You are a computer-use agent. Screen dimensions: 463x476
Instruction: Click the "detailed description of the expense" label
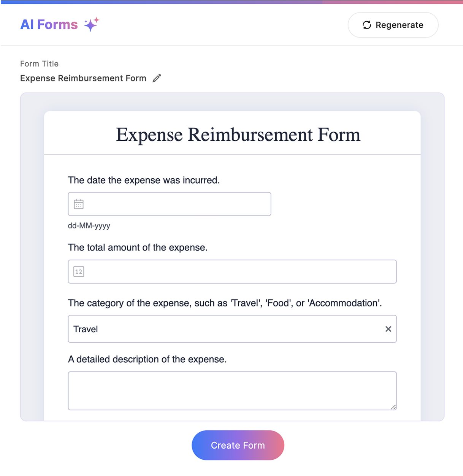click(147, 359)
